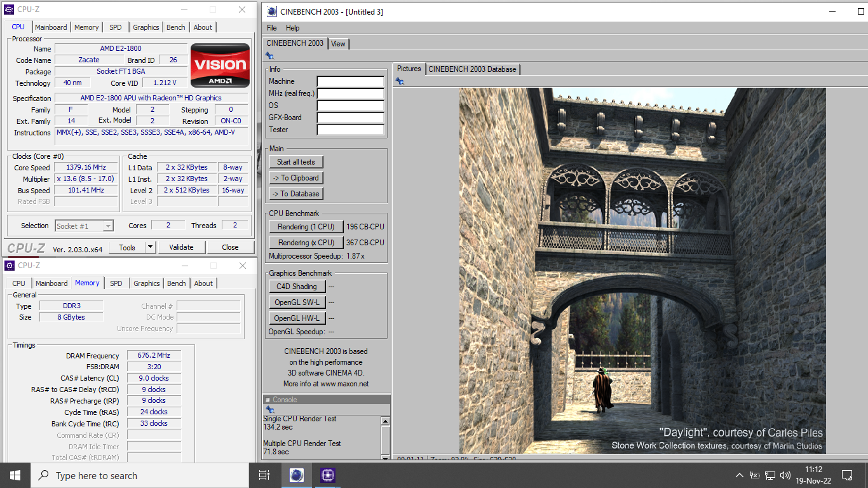868x488 pixels.
Task: Switch to Memory tab in top CPU-Z
Action: [x=86, y=27]
